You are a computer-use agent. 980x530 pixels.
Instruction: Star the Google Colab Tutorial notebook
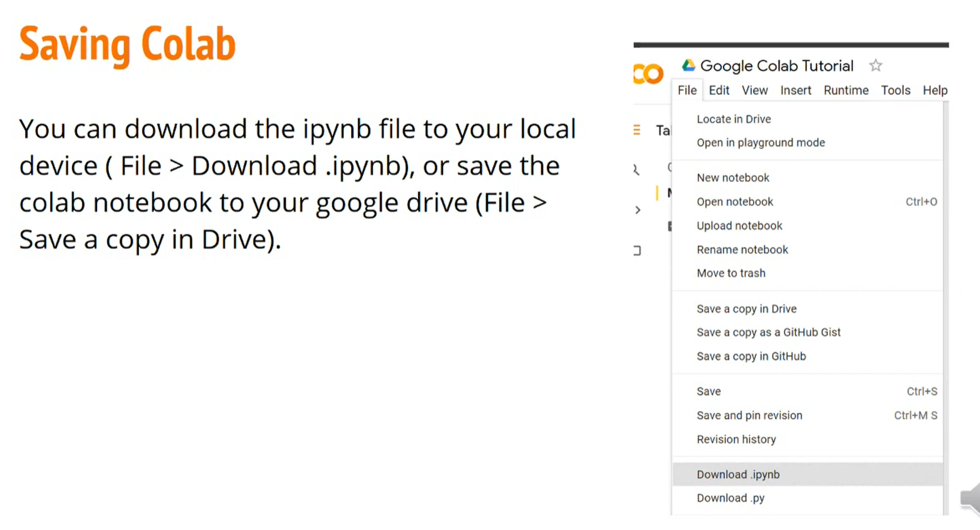(x=876, y=65)
